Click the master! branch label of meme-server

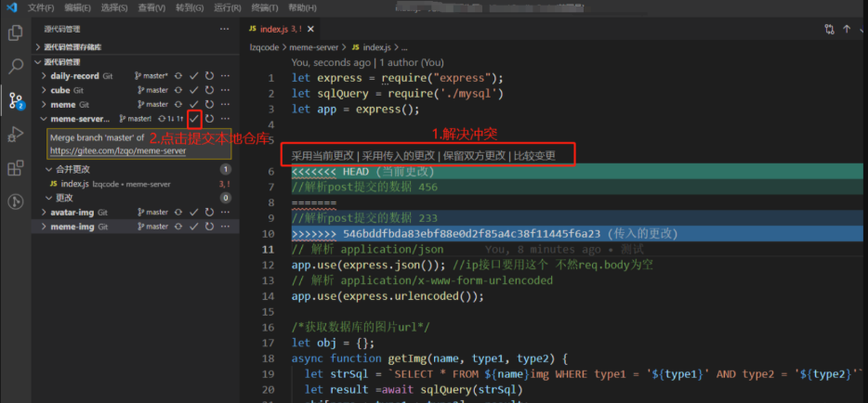tap(136, 118)
